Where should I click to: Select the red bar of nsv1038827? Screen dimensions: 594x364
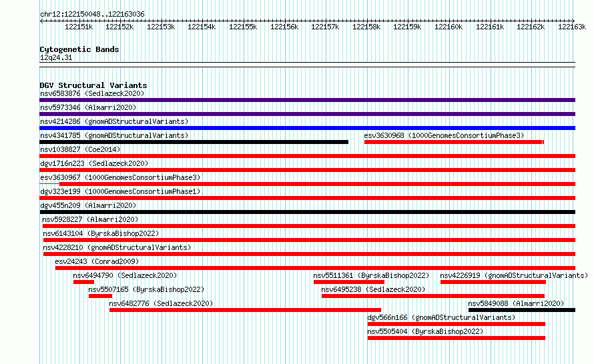307,156
